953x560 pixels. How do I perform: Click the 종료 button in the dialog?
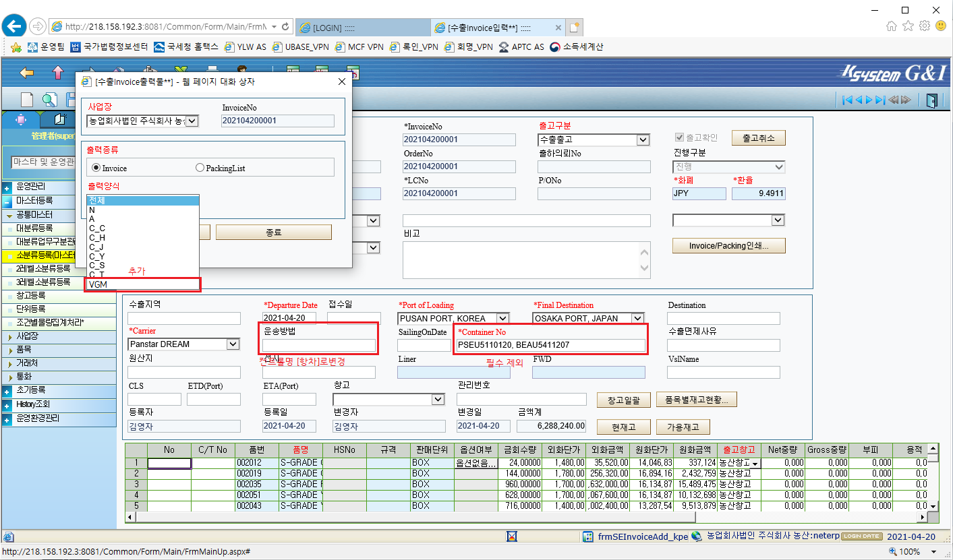[273, 232]
